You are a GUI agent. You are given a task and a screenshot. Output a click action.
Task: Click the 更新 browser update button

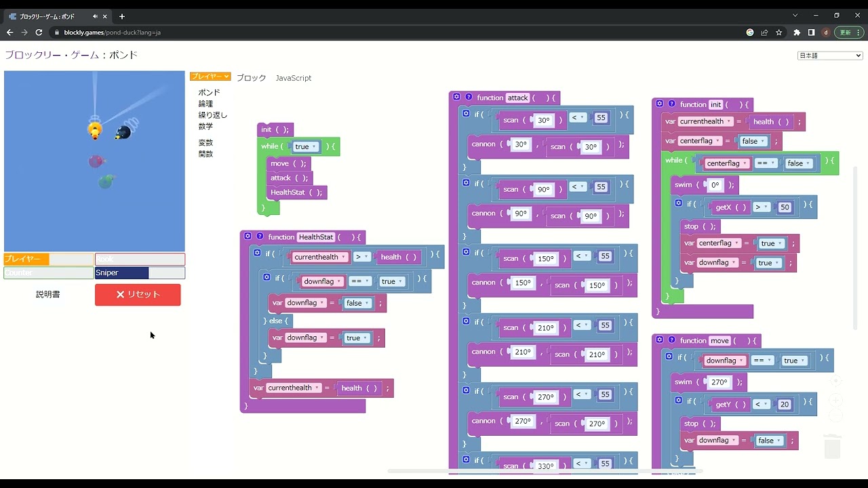[x=848, y=32]
